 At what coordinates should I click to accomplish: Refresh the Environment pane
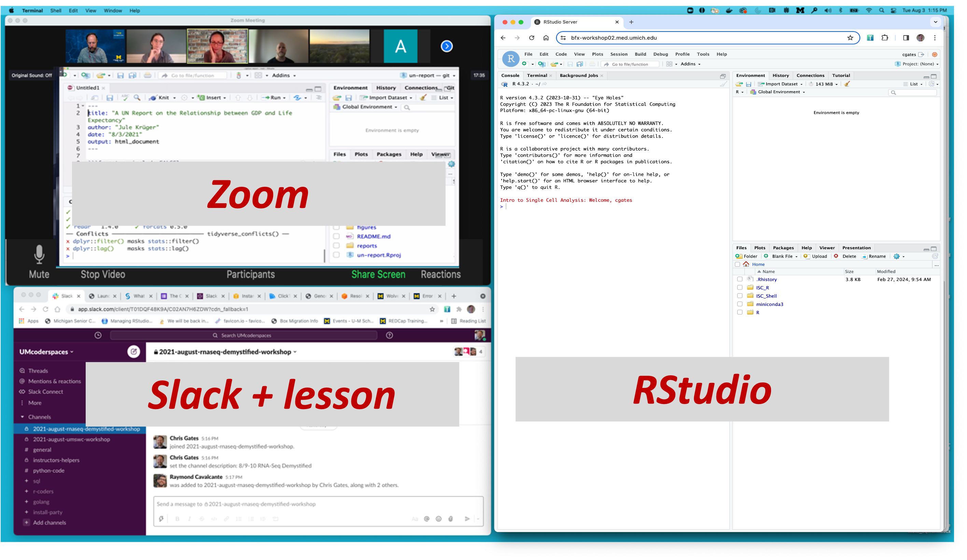(931, 84)
